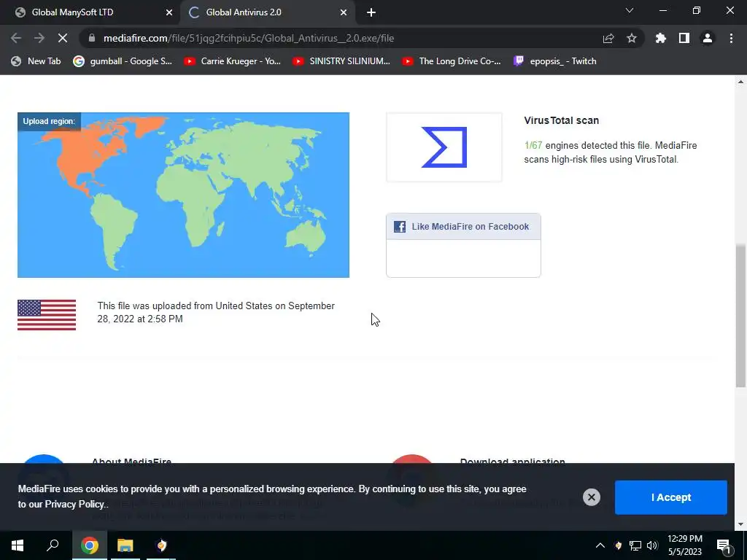Click the scrollbar up arrow

[x=740, y=82]
